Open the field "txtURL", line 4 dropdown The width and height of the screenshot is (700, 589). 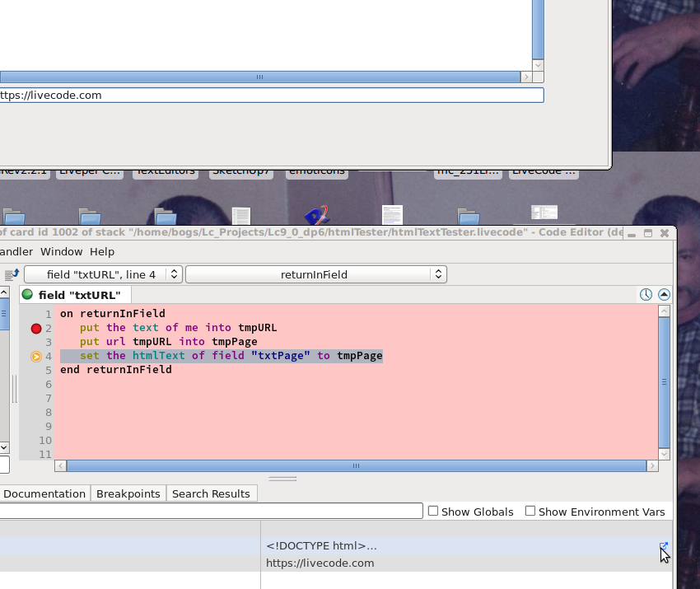(x=103, y=274)
